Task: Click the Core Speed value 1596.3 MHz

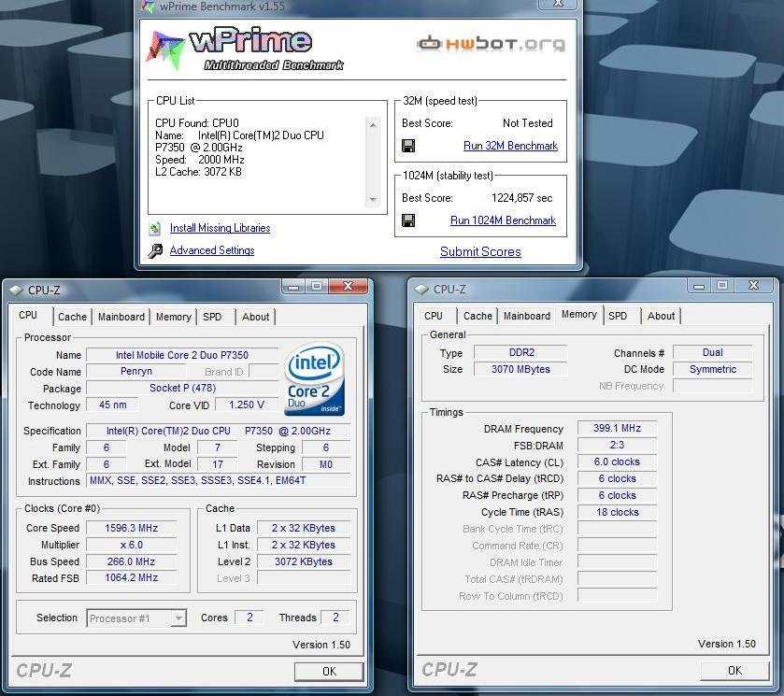Action: (131, 528)
